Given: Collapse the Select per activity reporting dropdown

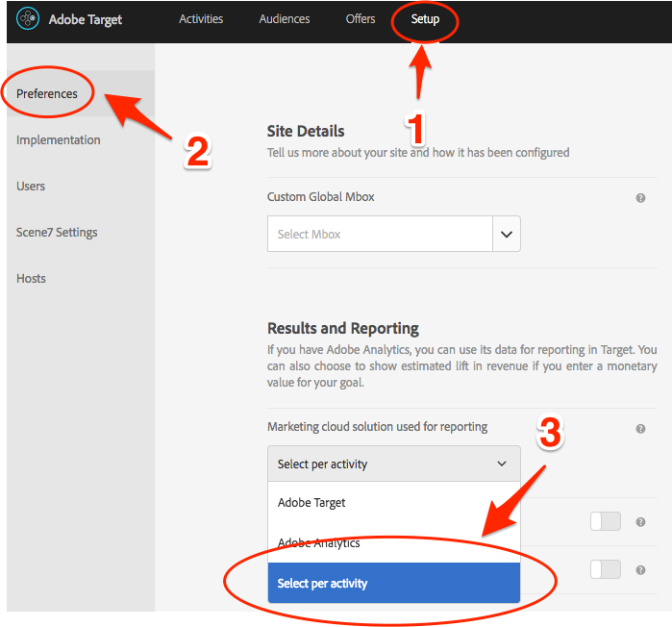Looking at the screenshot, I should [x=394, y=464].
